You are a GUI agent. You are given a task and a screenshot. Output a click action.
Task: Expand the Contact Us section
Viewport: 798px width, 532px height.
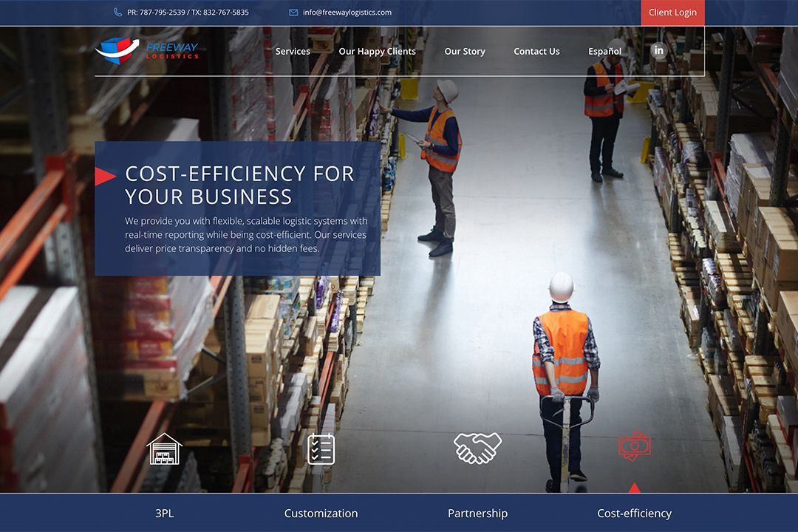(536, 51)
